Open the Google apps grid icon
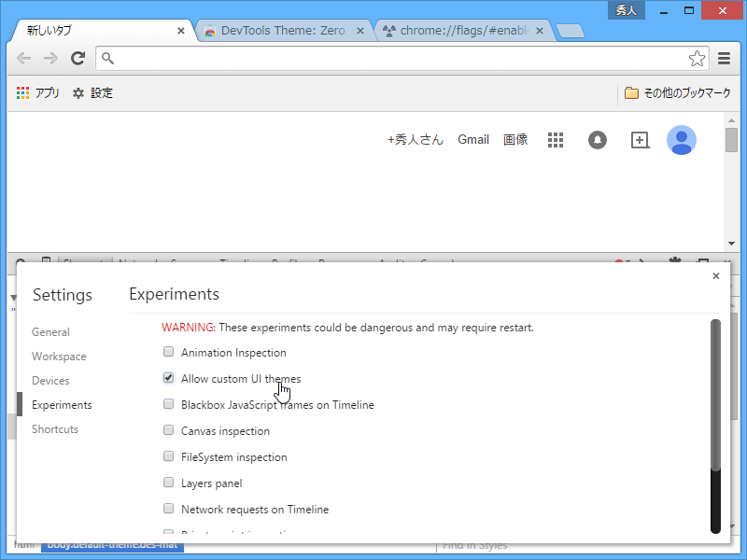747x560 pixels. coord(556,139)
